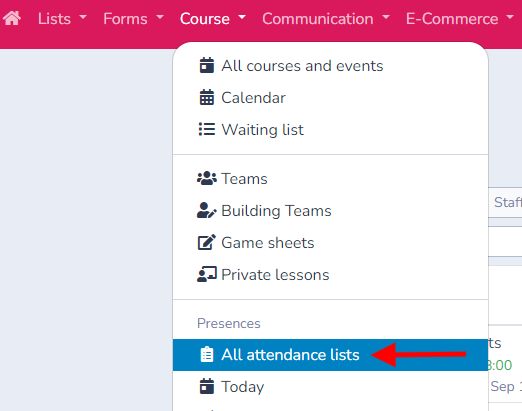
Task: Toggle the Course dropdown arrow
Action: click(x=242, y=17)
